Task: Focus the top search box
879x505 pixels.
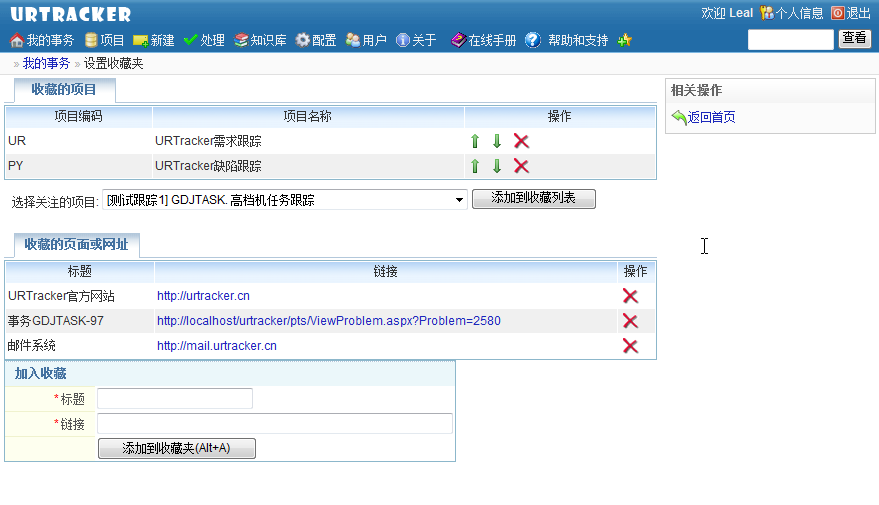Action: (x=791, y=40)
